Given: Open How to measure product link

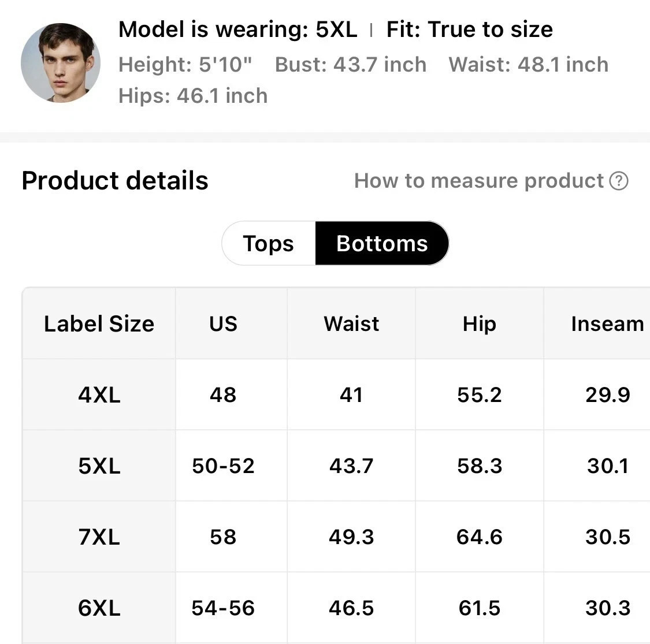Looking at the screenshot, I should (x=479, y=181).
